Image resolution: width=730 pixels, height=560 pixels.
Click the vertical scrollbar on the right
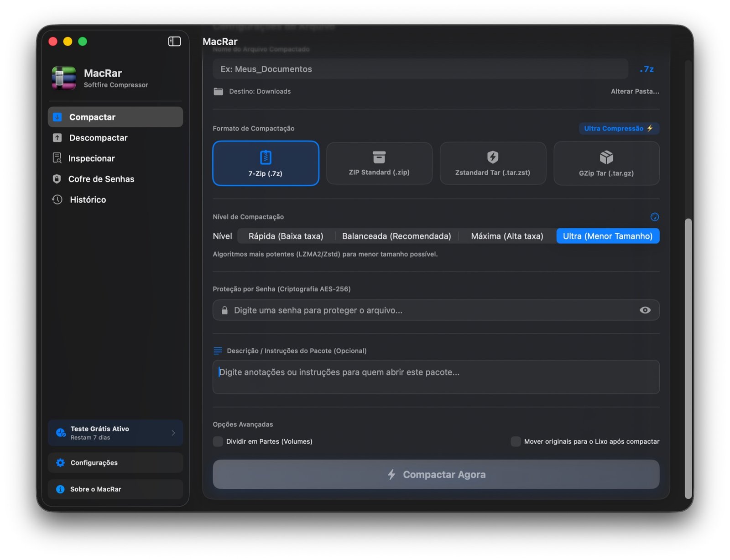(x=688, y=358)
